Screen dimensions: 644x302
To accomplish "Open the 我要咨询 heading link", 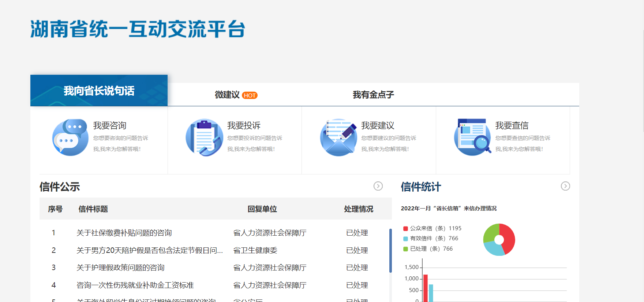I will (110, 125).
